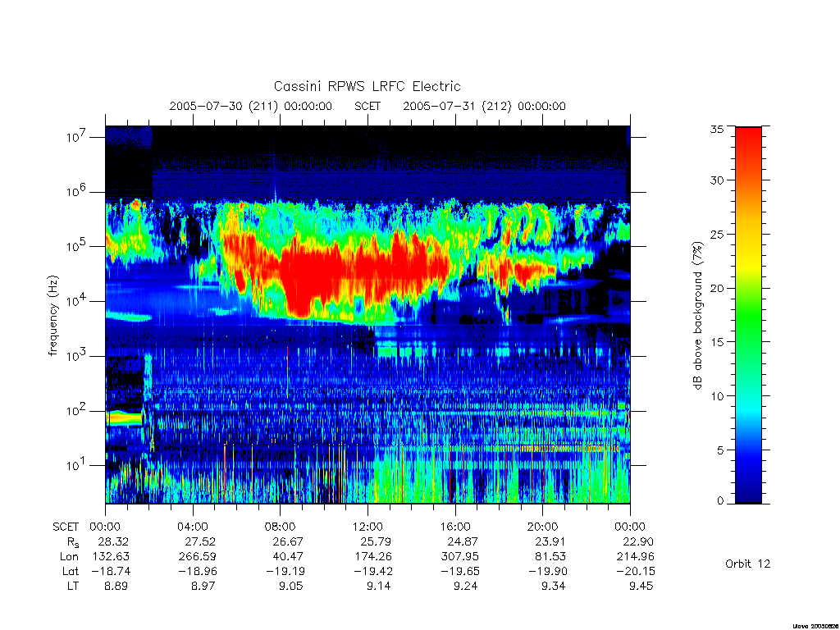Viewport: 840px width, 630px height.
Task: Click the Lat value '-20.15'
Action: tap(636, 571)
